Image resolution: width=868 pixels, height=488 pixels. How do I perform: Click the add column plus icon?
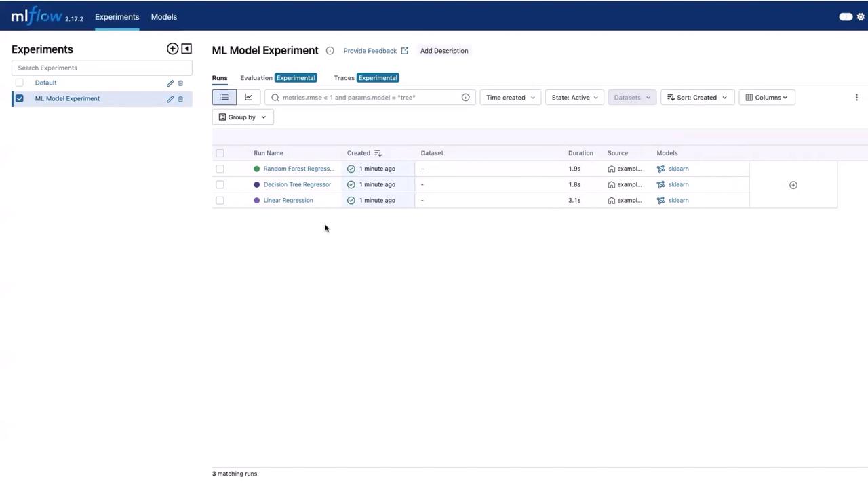click(x=793, y=185)
